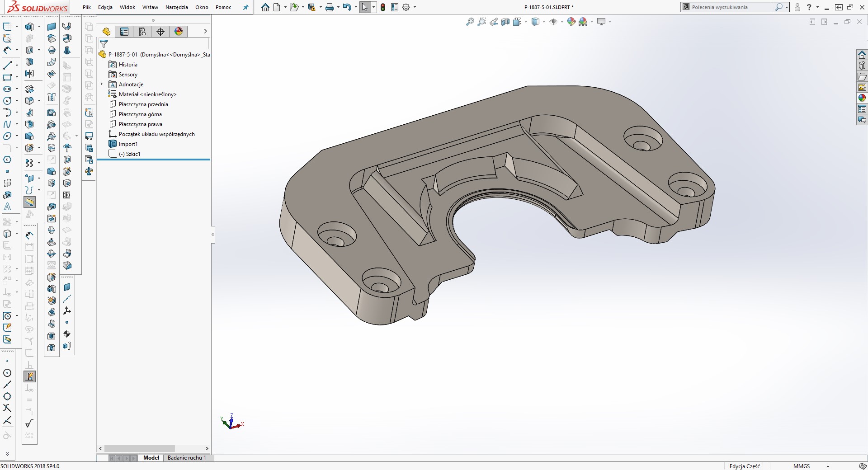Expand the manager pane tabs chevron
The height and width of the screenshot is (470, 868).
tap(205, 31)
